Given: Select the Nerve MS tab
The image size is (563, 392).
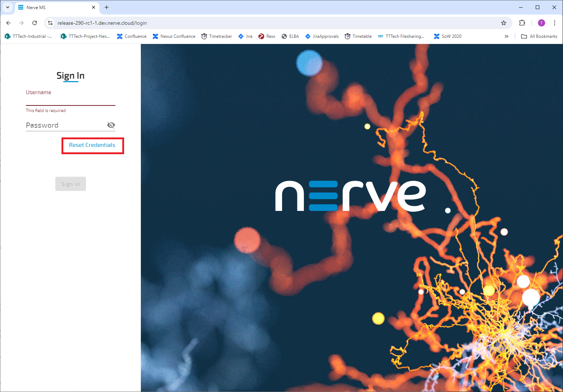Looking at the screenshot, I should point(55,7).
